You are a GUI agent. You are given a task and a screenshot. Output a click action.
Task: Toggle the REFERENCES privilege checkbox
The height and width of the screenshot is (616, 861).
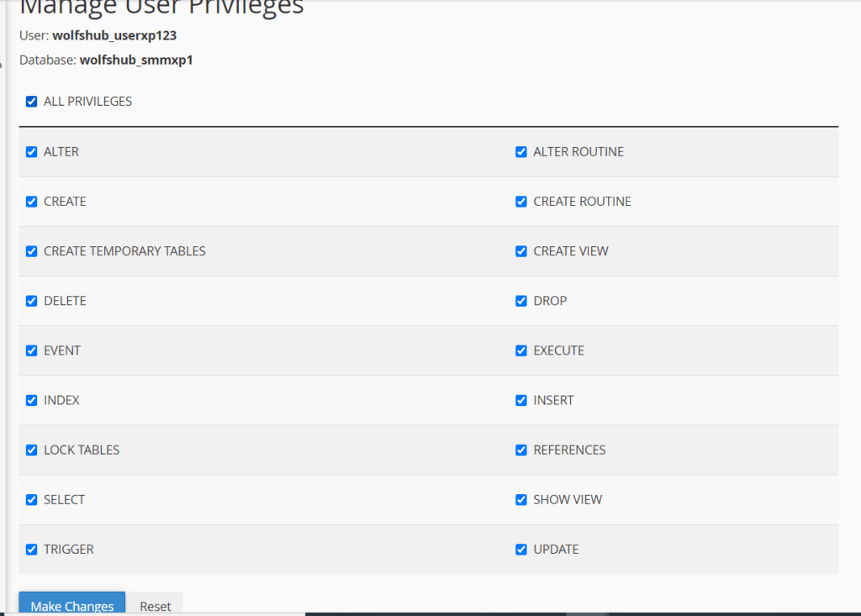pos(521,450)
